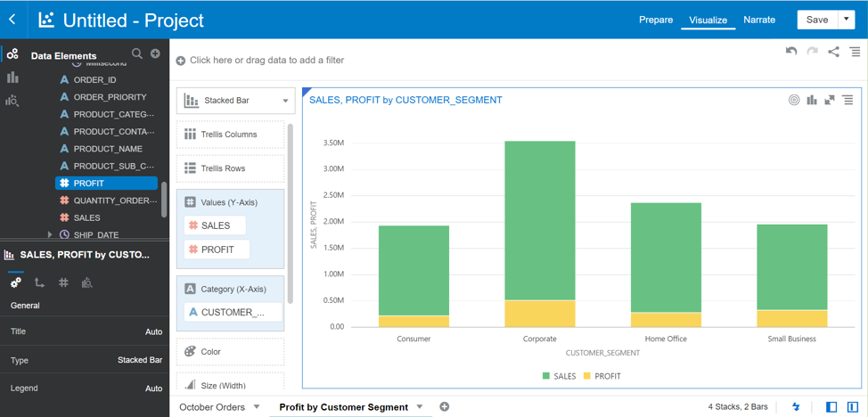Click the yellow PROFIT segment of Corporate bar

(539, 314)
